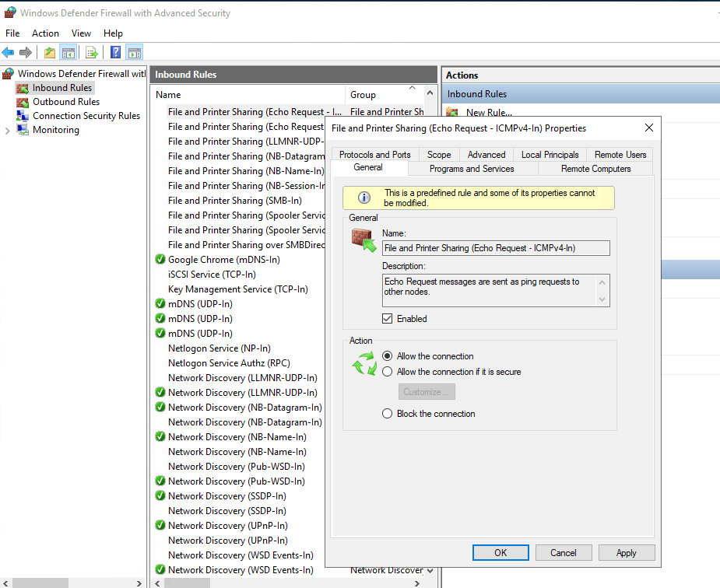Open the Help toolbar icon
The height and width of the screenshot is (588, 720).
(x=116, y=52)
